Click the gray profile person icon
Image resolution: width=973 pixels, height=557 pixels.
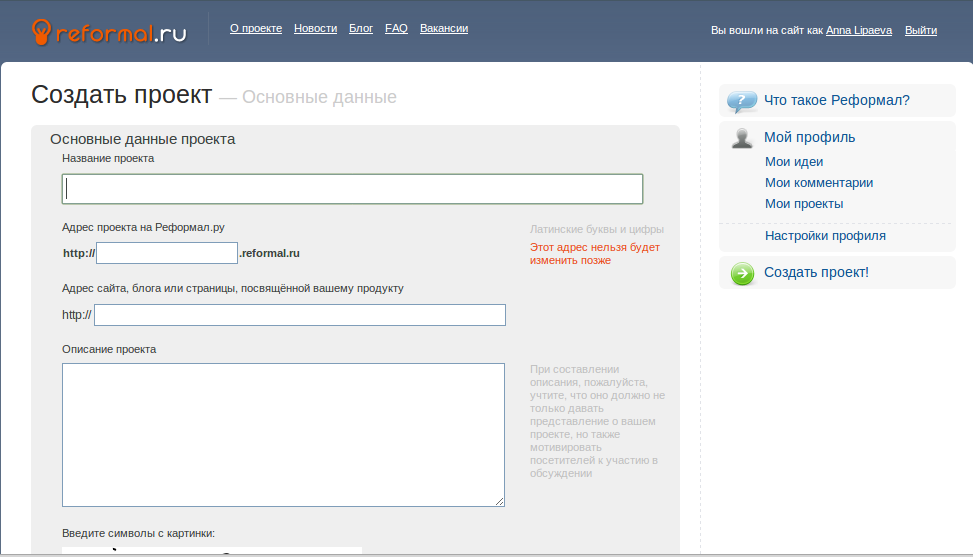point(742,138)
